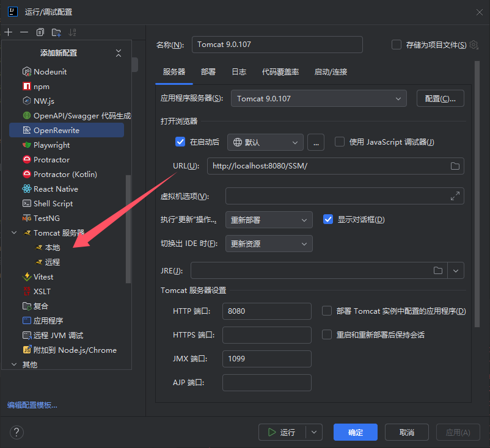Select the XSLT configuration type

pyautogui.click(x=67, y=292)
